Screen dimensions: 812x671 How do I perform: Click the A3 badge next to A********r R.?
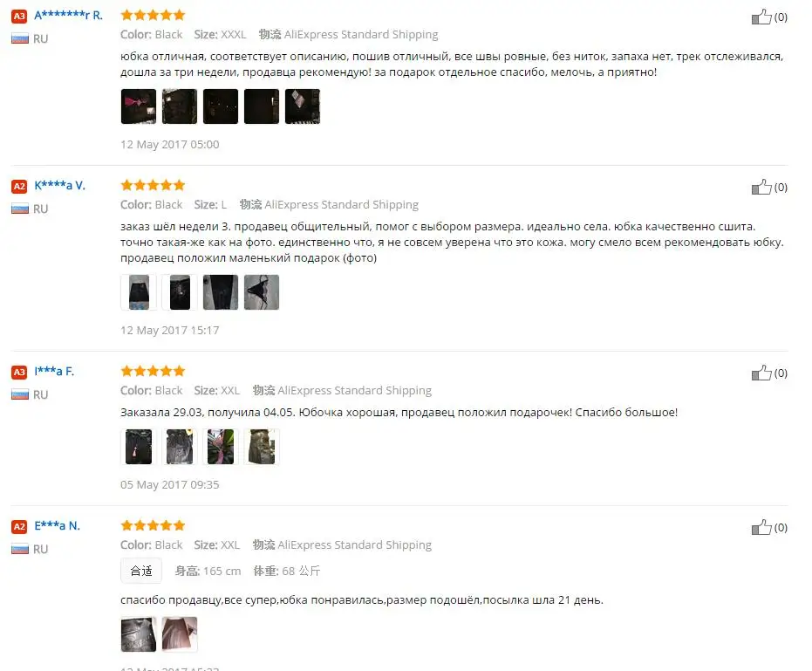click(x=19, y=16)
